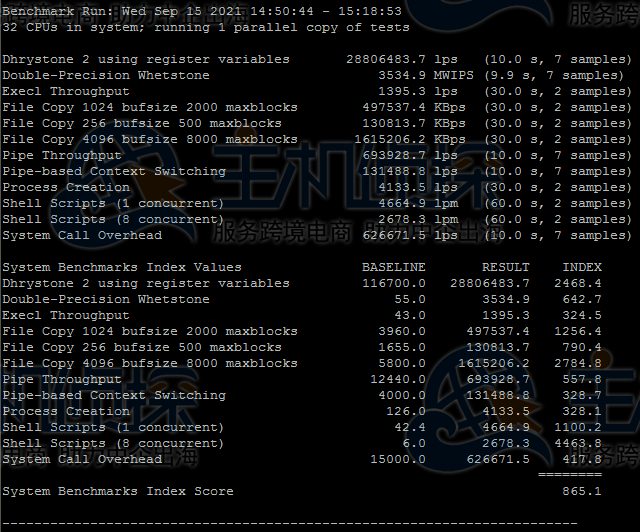Click '497537.4 KBps' file copy value

[x=414, y=107]
